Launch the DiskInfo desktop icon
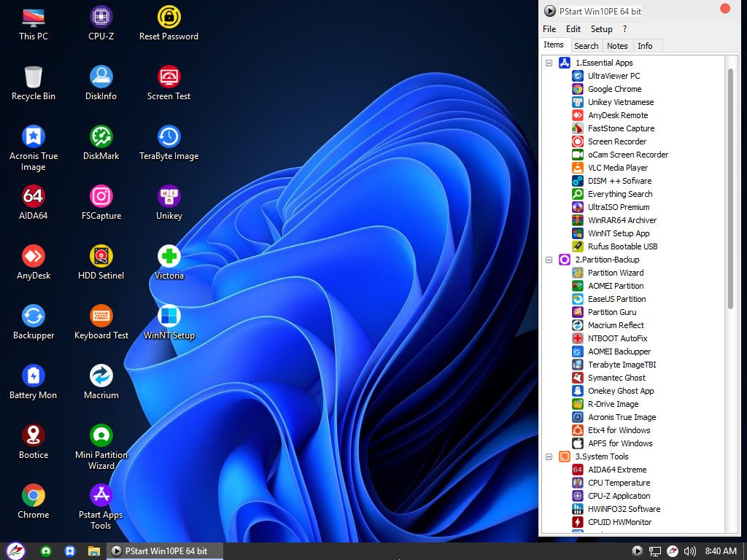This screenshot has width=747, height=560. 101,83
